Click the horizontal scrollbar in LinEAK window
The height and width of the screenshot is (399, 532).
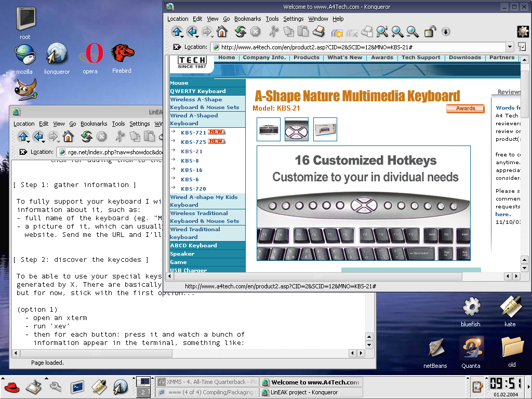click(x=96, y=353)
